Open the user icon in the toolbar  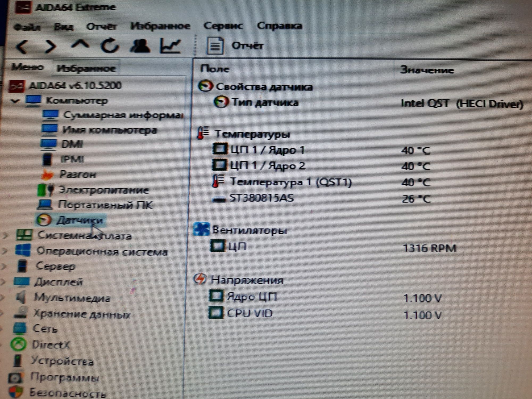pos(140,46)
